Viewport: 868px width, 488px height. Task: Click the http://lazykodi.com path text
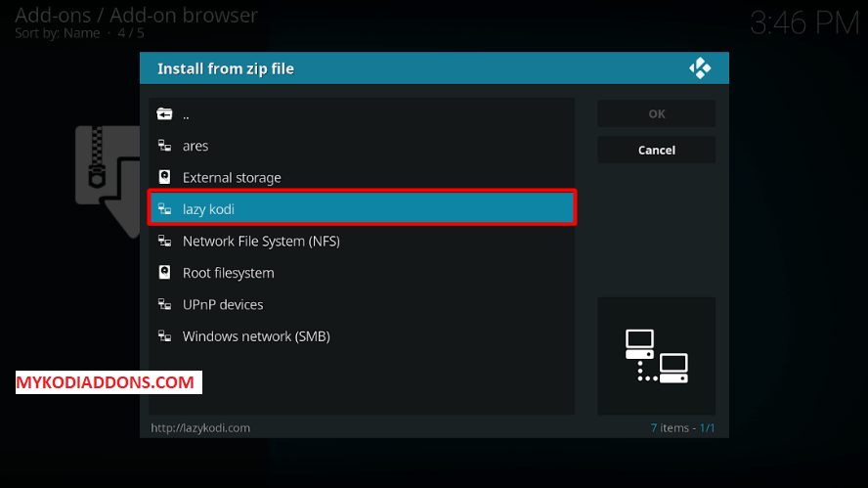tap(200, 427)
